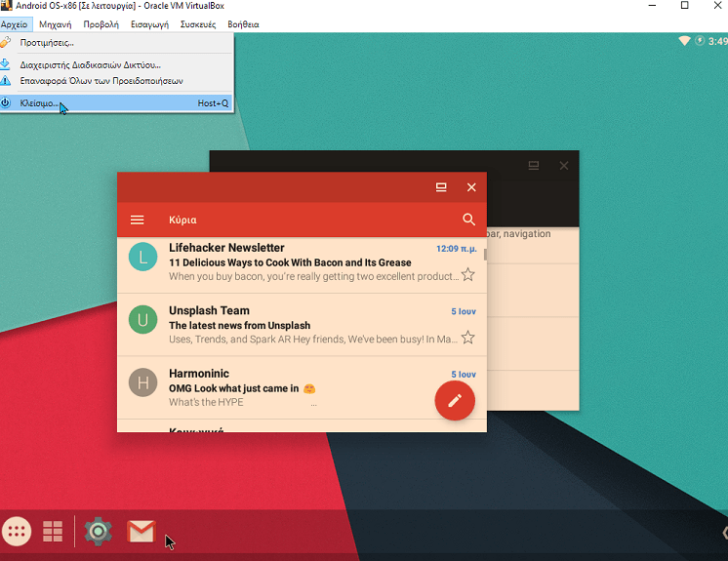Open the Settings gear in taskbar

point(98,532)
